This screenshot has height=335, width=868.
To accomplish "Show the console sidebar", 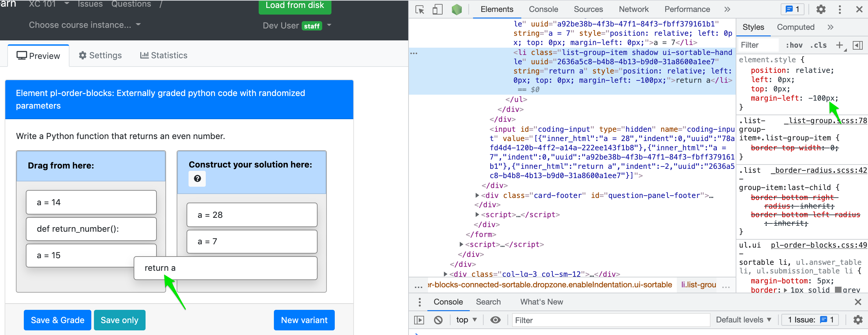I will pyautogui.click(x=419, y=320).
